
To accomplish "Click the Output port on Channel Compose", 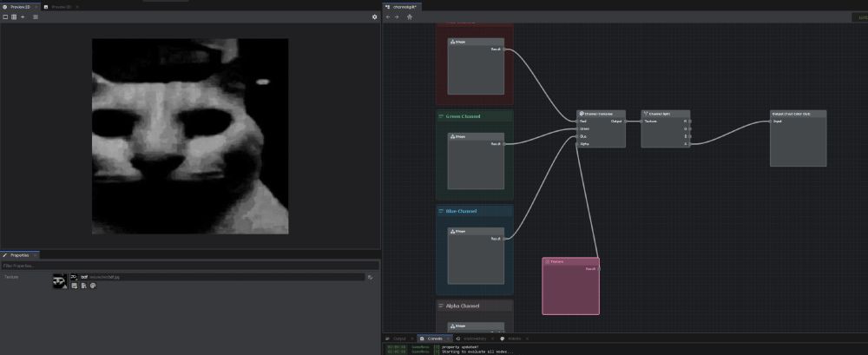I will pos(626,122).
